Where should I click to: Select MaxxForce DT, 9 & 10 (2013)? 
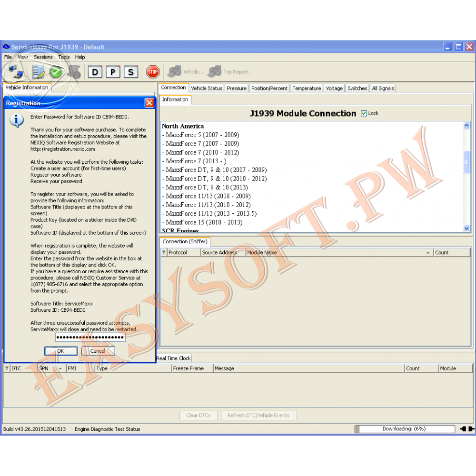[205, 187]
